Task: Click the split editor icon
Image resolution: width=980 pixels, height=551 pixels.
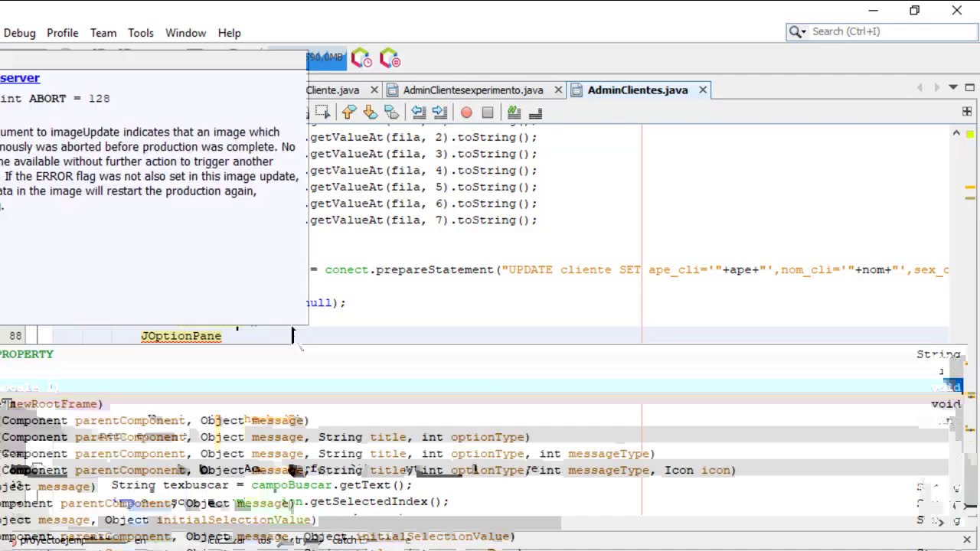Action: (x=967, y=112)
